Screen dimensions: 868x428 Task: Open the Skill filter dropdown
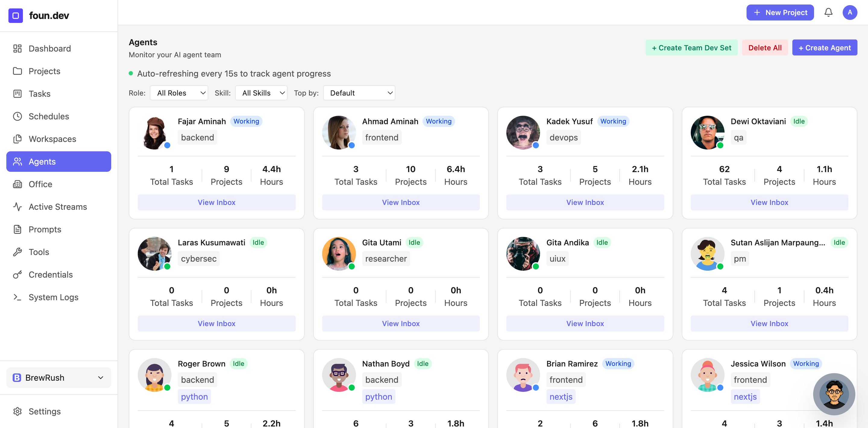(x=261, y=93)
